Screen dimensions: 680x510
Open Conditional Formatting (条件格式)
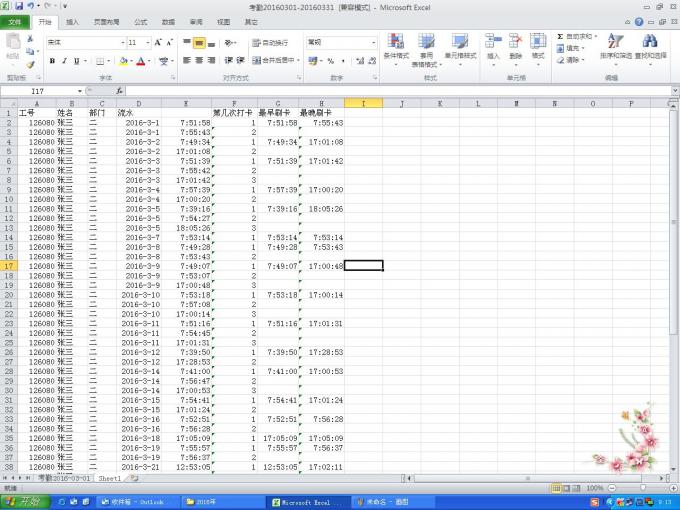pyautogui.click(x=396, y=50)
